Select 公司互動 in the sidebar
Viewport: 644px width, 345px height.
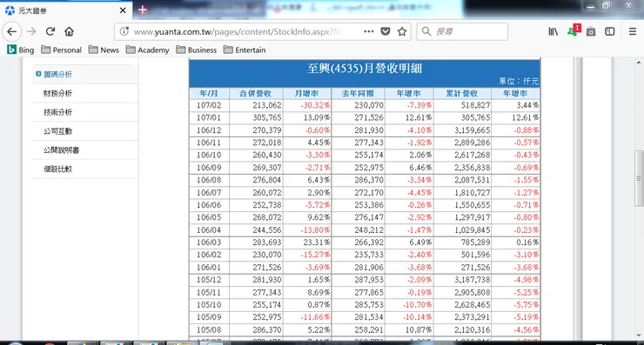(x=57, y=131)
